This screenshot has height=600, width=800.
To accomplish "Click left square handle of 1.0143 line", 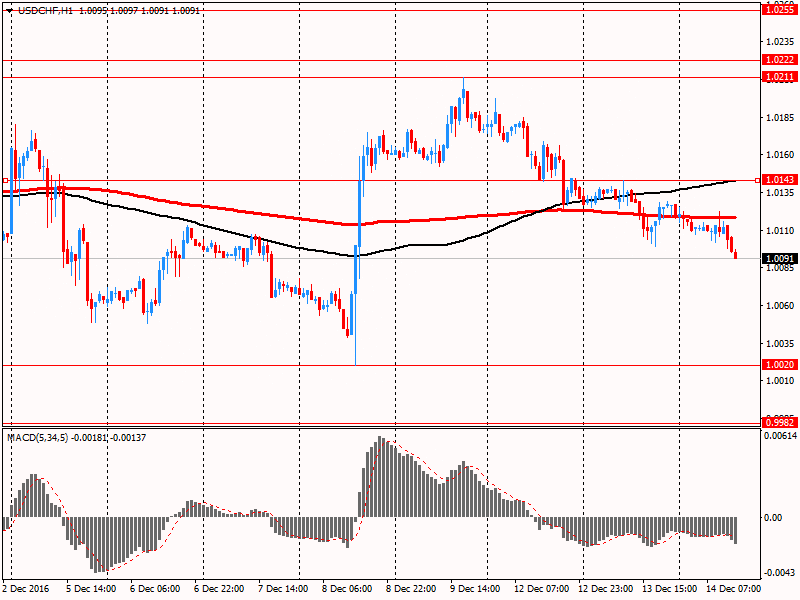I will [5, 181].
